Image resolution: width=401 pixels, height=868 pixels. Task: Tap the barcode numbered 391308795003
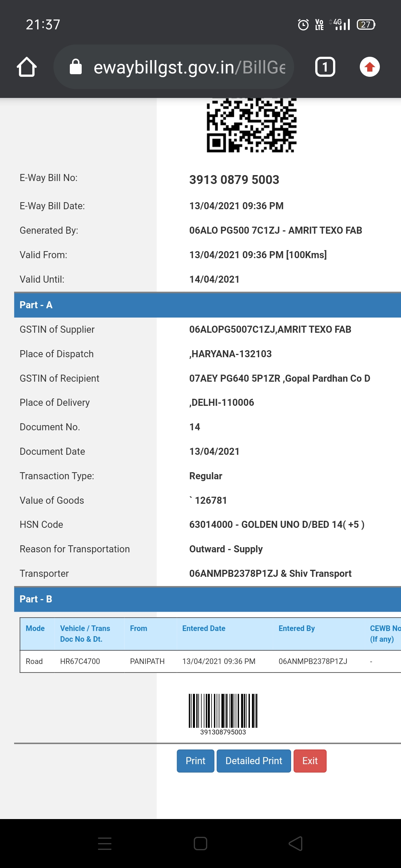(223, 714)
